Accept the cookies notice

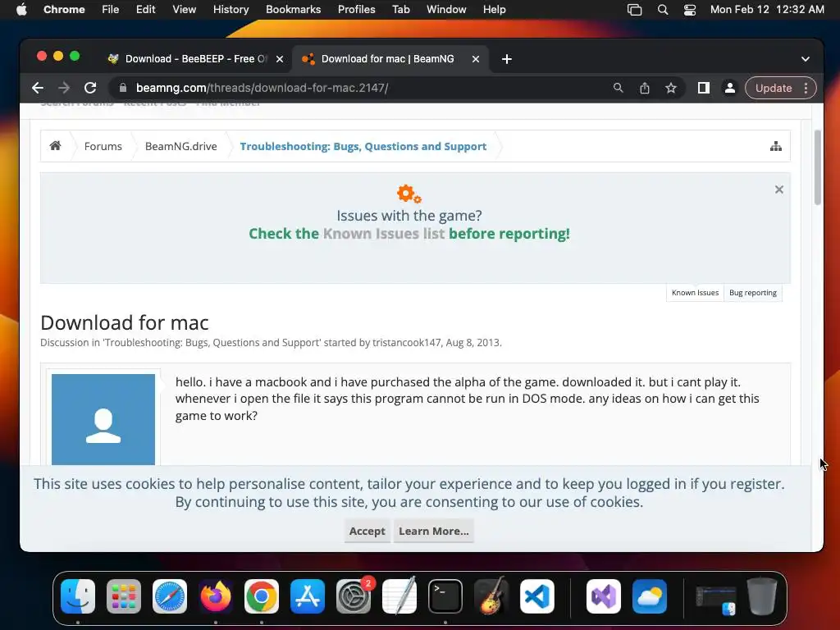(x=367, y=531)
